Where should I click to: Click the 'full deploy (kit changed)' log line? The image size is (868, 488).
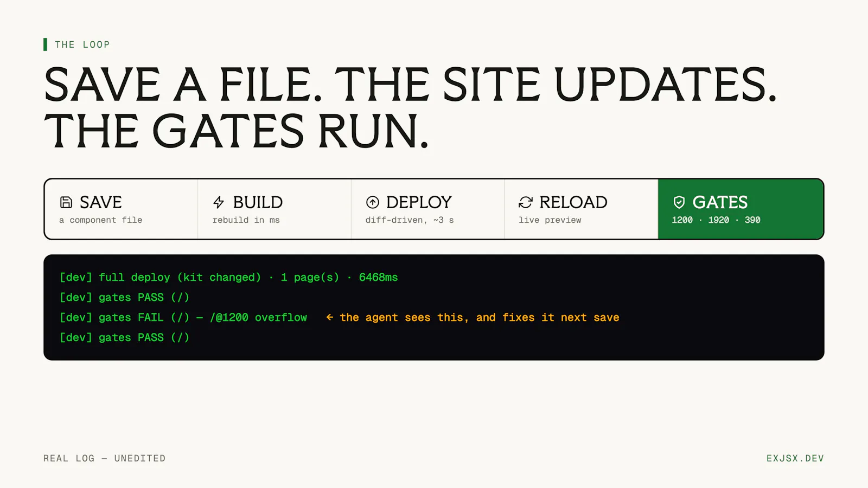point(228,277)
